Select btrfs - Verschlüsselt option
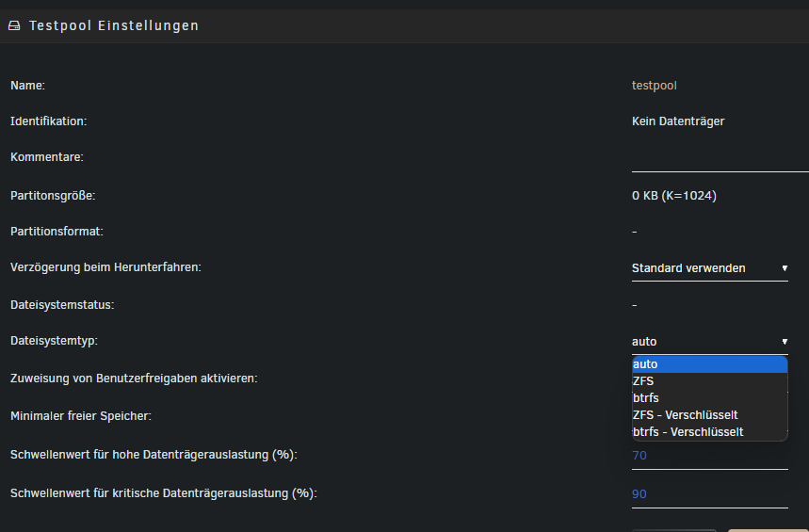 pos(709,432)
